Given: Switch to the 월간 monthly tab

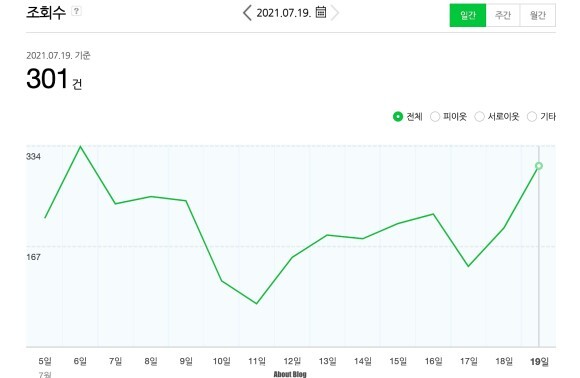Looking at the screenshot, I should [x=537, y=15].
